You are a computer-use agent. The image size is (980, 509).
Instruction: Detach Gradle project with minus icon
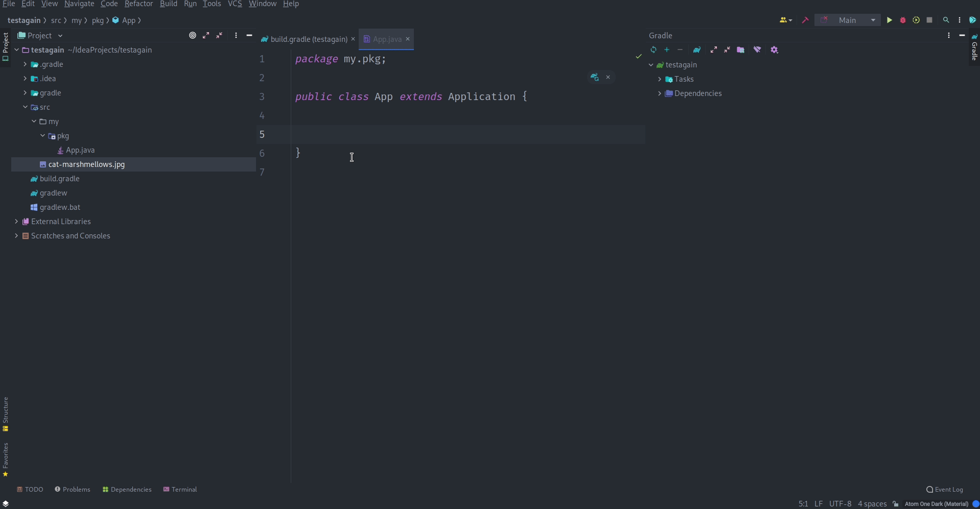point(680,50)
